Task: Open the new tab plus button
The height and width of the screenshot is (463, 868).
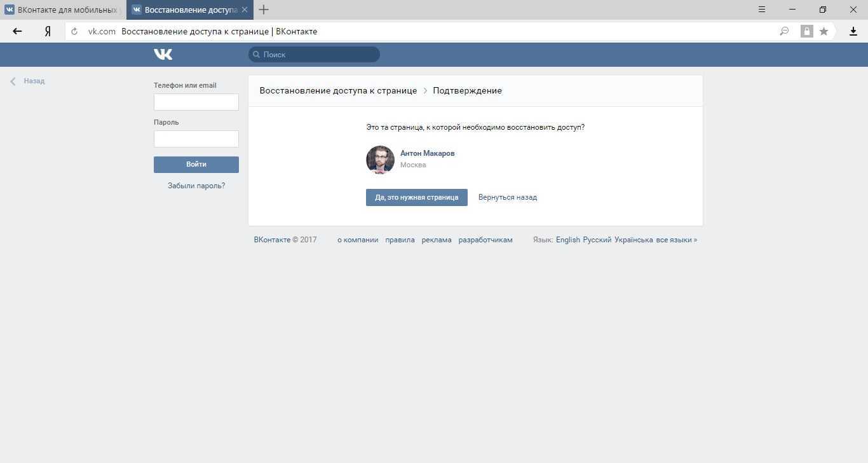Action: point(264,10)
